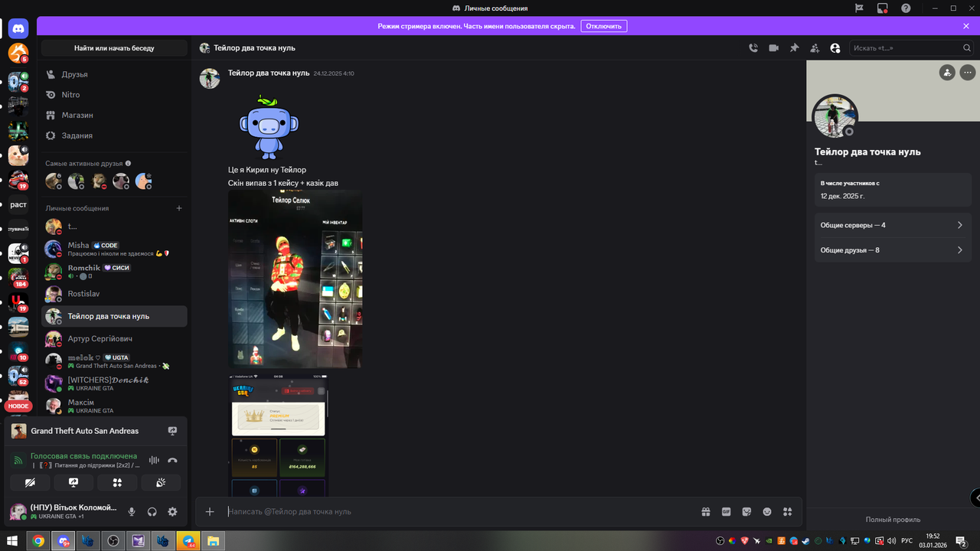Open user settings gear

[172, 512]
